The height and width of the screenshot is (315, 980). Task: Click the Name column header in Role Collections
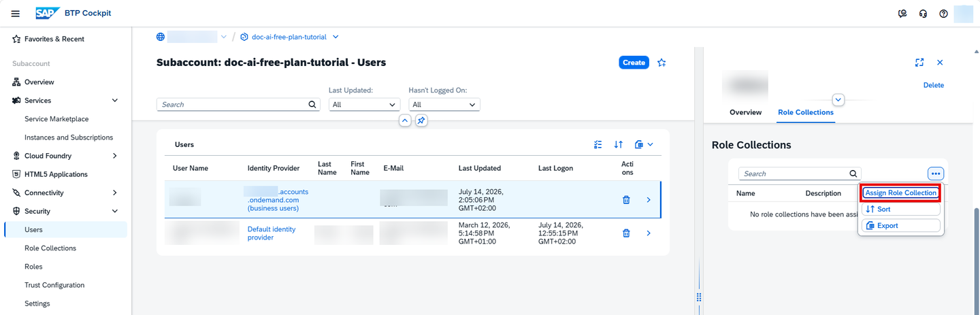tap(746, 193)
